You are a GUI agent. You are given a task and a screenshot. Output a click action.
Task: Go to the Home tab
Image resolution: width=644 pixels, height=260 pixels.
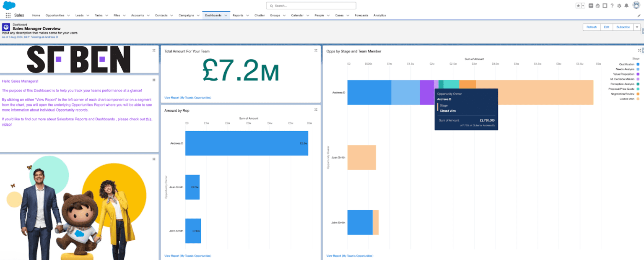pyautogui.click(x=36, y=16)
